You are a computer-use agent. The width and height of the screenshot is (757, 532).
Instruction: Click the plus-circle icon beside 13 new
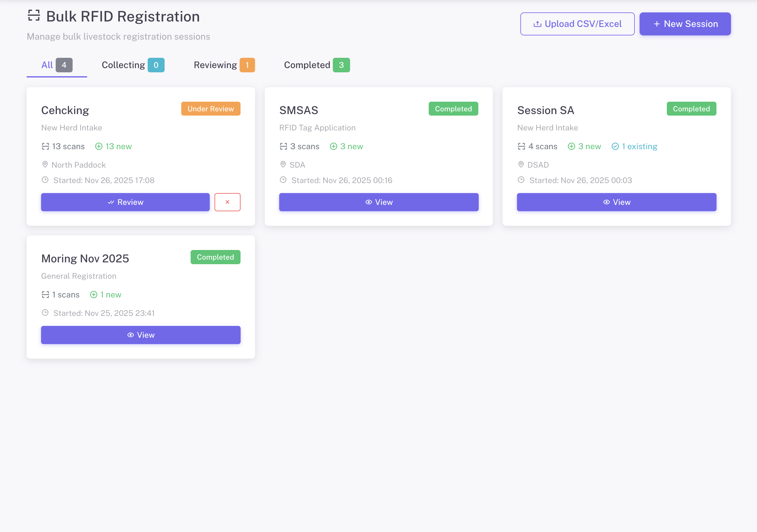point(99,146)
